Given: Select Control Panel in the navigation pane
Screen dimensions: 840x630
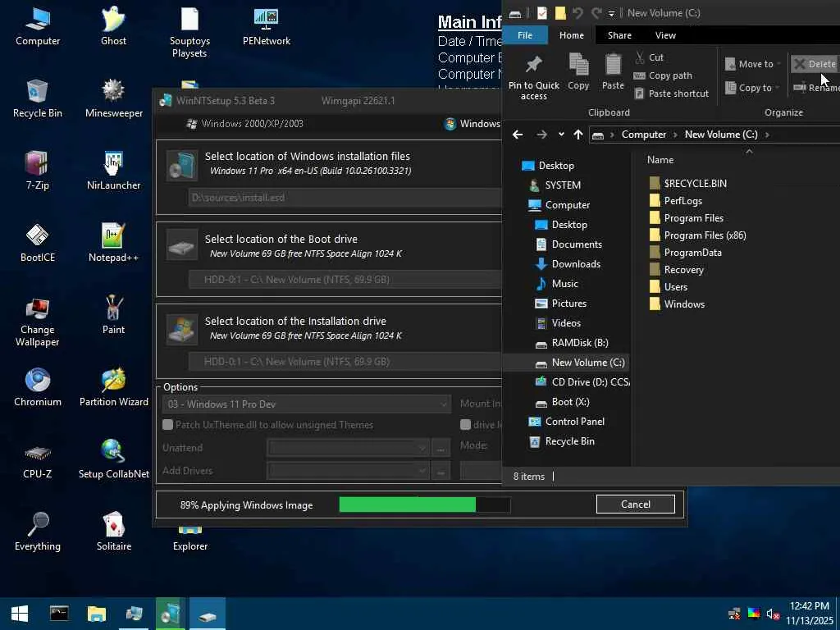Looking at the screenshot, I should pyautogui.click(x=566, y=422).
